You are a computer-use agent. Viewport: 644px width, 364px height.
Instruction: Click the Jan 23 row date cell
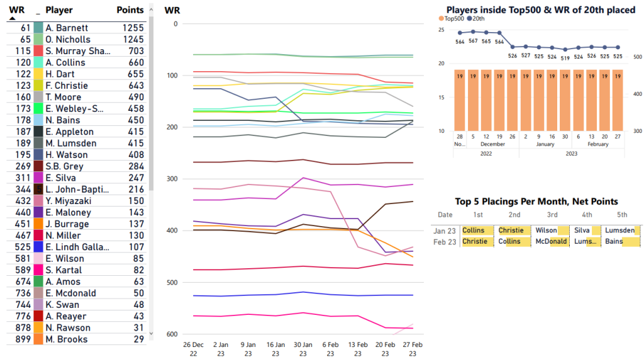tap(445, 230)
